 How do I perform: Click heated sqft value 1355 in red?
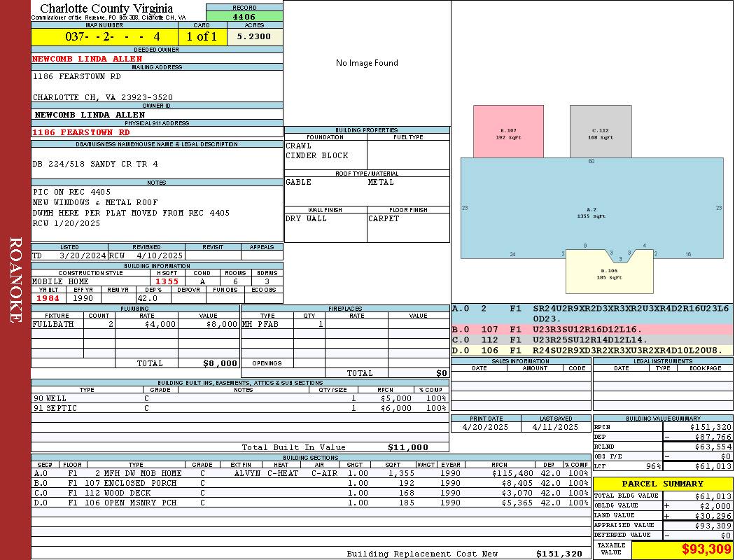[x=167, y=281]
